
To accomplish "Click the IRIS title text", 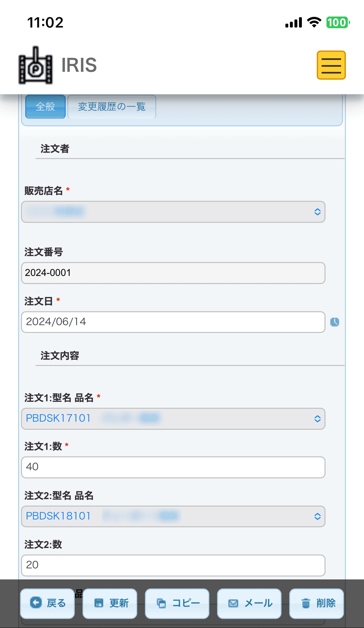I will pyautogui.click(x=79, y=65).
